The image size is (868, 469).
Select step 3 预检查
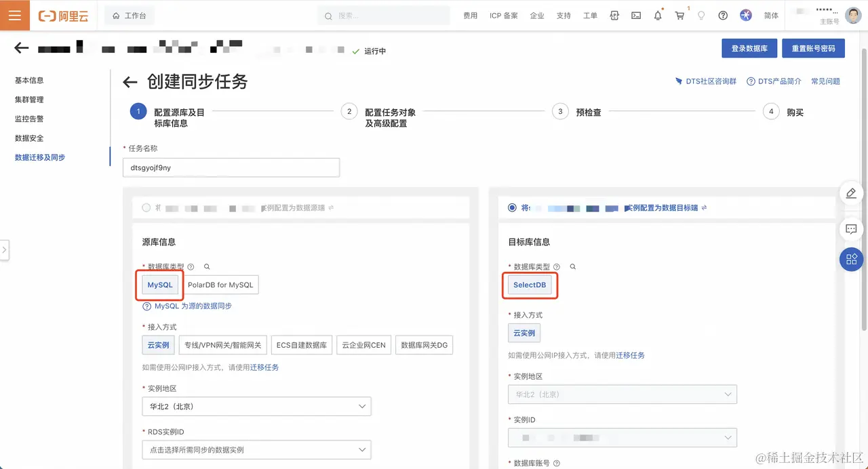click(576, 112)
